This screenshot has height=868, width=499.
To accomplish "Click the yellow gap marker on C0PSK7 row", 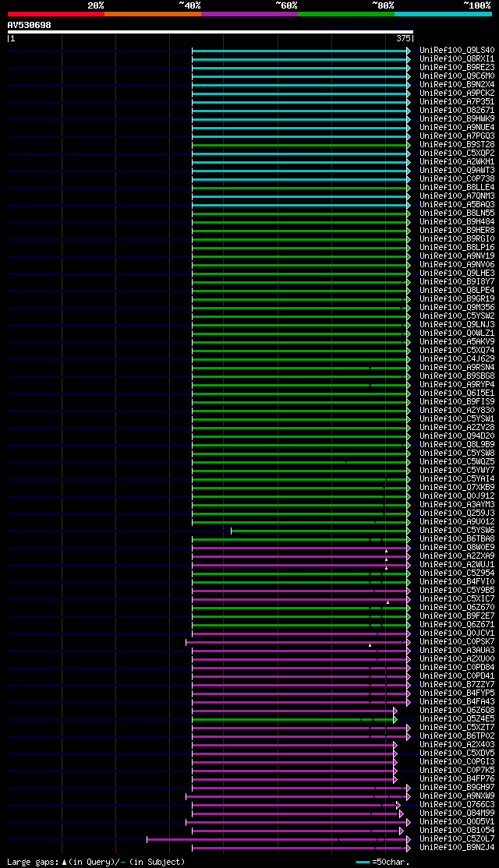I will coord(370,645).
